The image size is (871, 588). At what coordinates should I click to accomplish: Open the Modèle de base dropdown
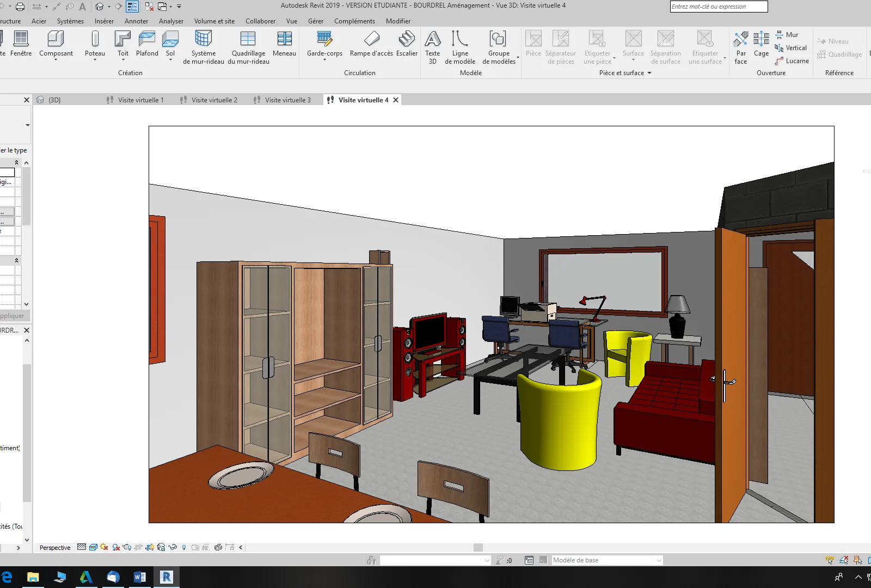(x=607, y=560)
